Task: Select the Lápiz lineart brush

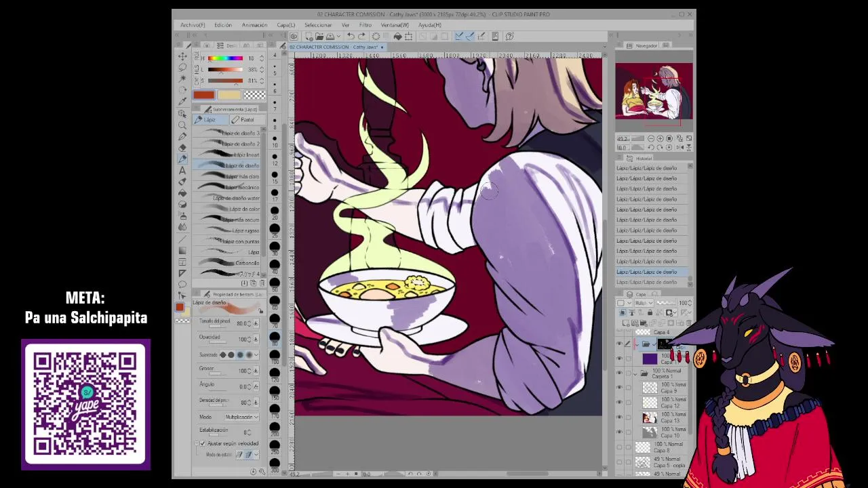Action: (x=228, y=155)
